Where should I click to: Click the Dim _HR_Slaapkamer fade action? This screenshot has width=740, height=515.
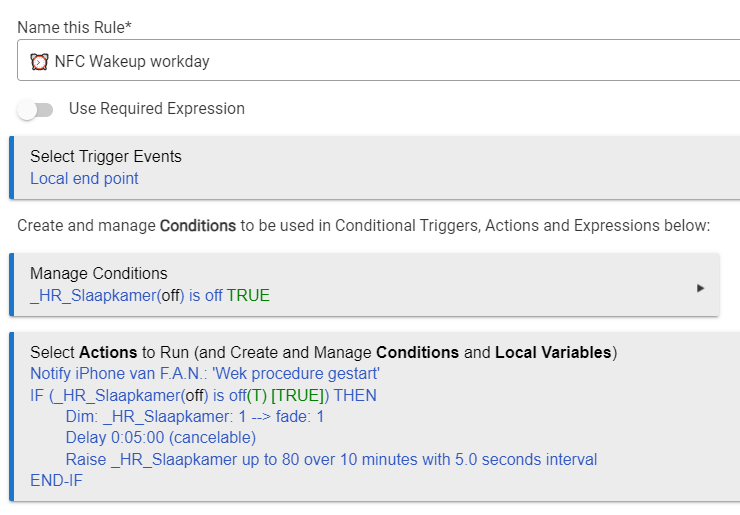194,416
